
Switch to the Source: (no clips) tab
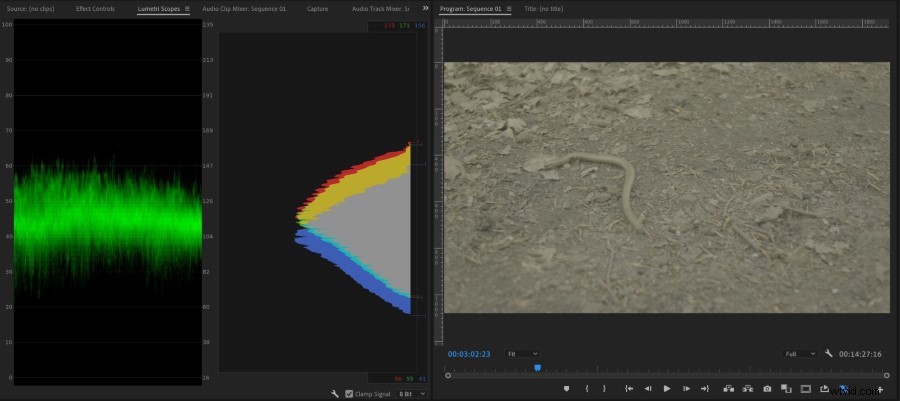click(30, 9)
